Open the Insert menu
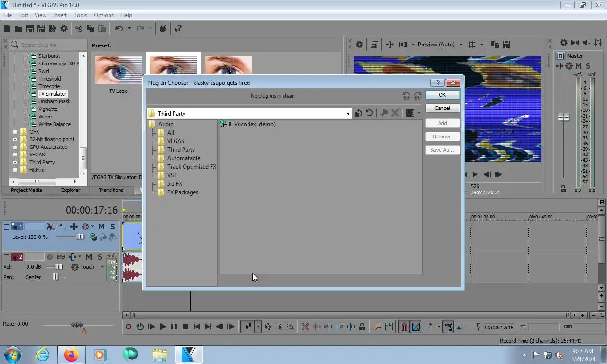Image resolution: width=607 pixels, height=364 pixels. [x=60, y=15]
